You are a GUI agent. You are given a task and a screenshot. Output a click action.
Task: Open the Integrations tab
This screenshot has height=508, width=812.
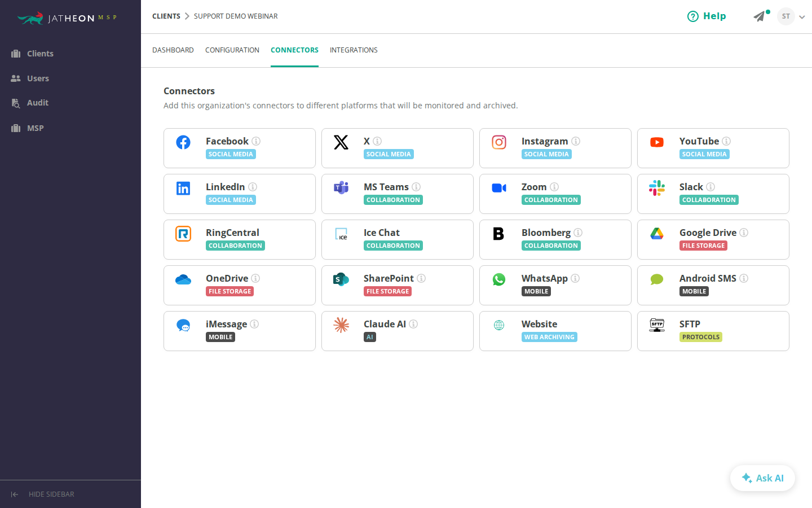(354, 50)
